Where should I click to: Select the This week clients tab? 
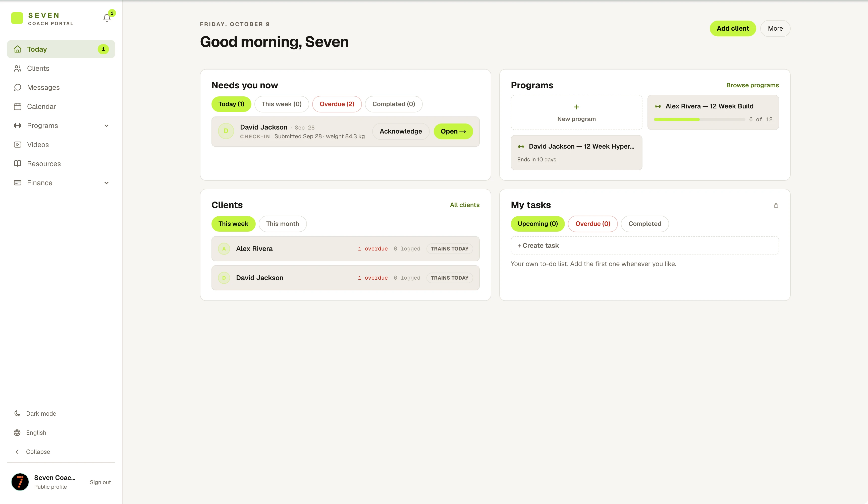[x=233, y=224]
